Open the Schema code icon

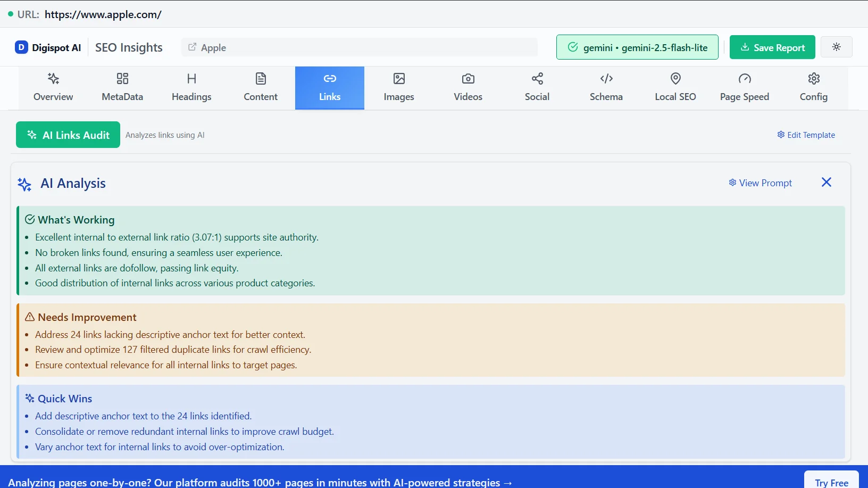(x=606, y=79)
